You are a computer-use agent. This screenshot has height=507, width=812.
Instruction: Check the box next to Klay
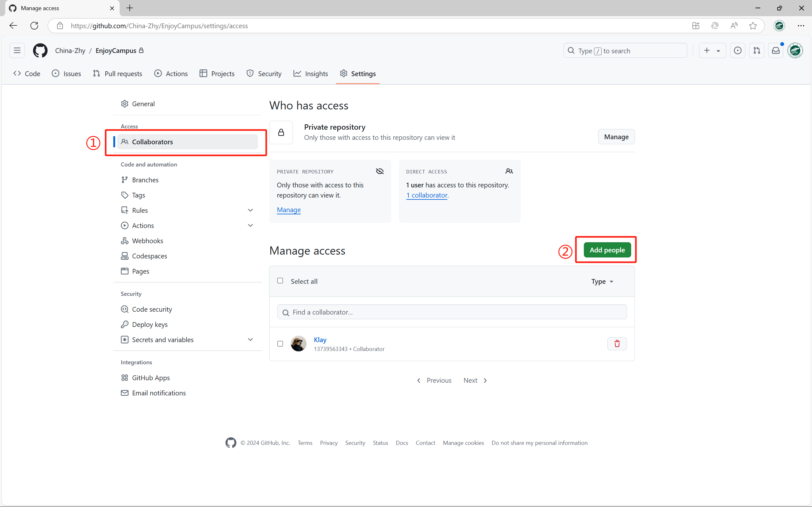(280, 344)
